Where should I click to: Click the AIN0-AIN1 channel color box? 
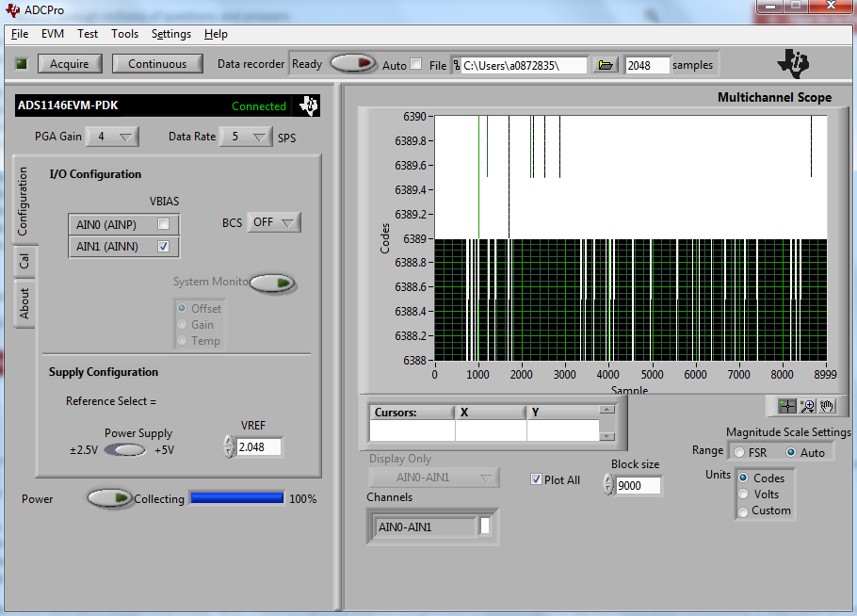(485, 526)
